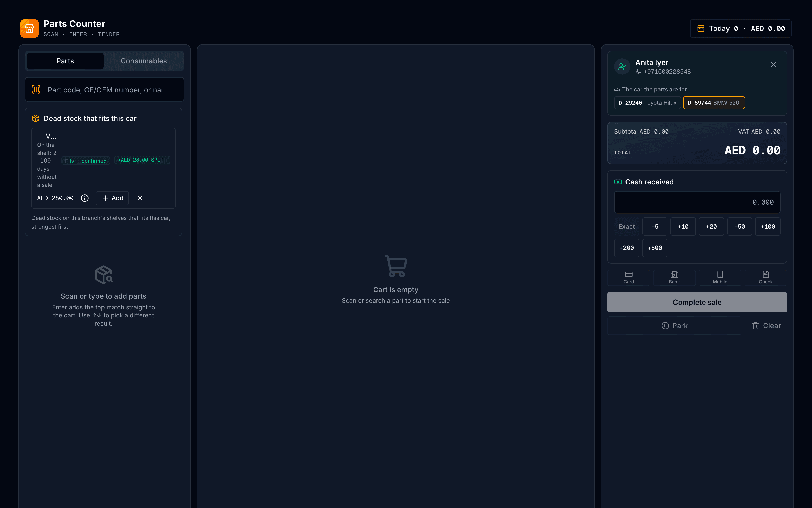Click the Anita Iyer customer avatar icon
The image size is (812, 508).
pos(622,67)
